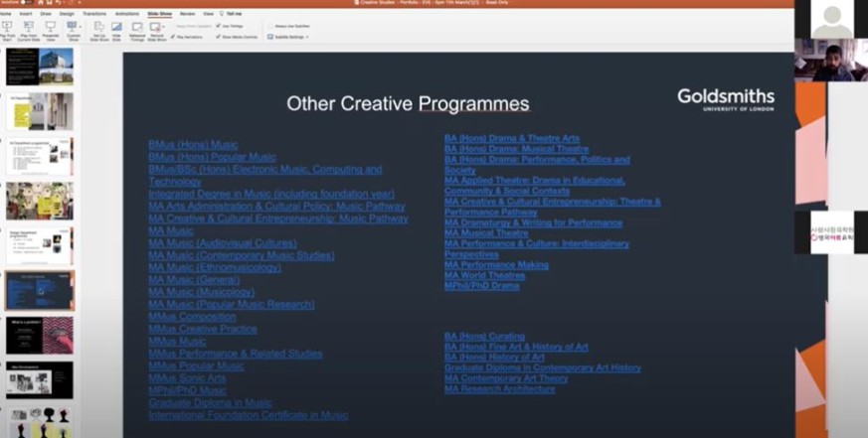868x438 pixels.
Task: Open the MA Contemporary Art Theory link
Action: click(506, 378)
